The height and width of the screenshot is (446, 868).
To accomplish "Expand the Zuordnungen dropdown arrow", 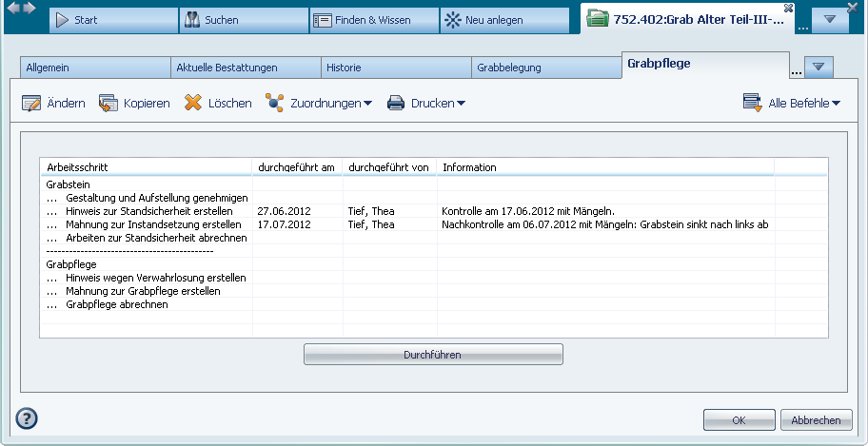I will pos(367,104).
